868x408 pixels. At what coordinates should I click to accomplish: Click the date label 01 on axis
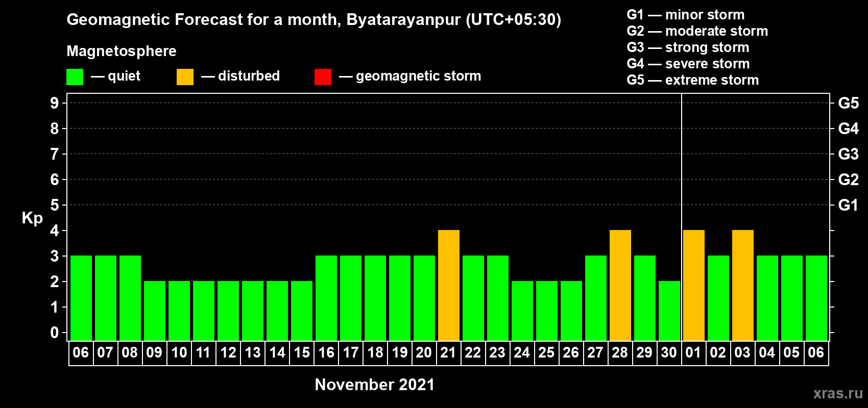[x=693, y=352]
